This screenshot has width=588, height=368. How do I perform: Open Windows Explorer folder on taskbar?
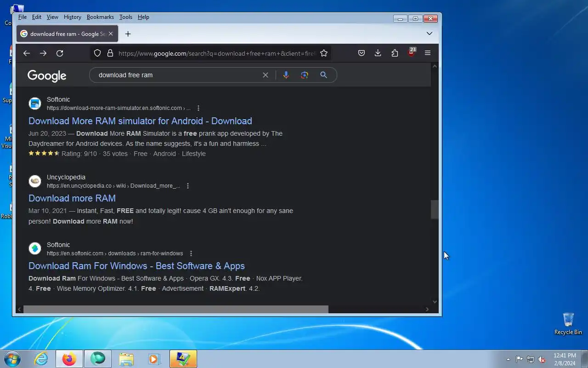tap(126, 359)
